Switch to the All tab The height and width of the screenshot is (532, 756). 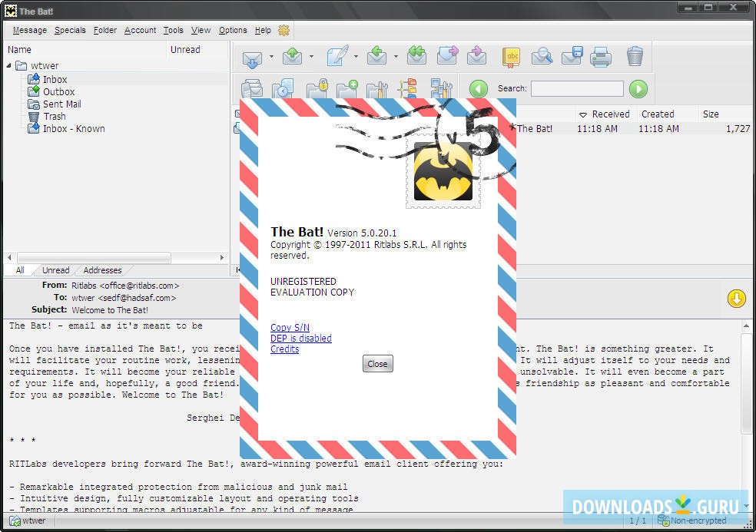point(20,270)
